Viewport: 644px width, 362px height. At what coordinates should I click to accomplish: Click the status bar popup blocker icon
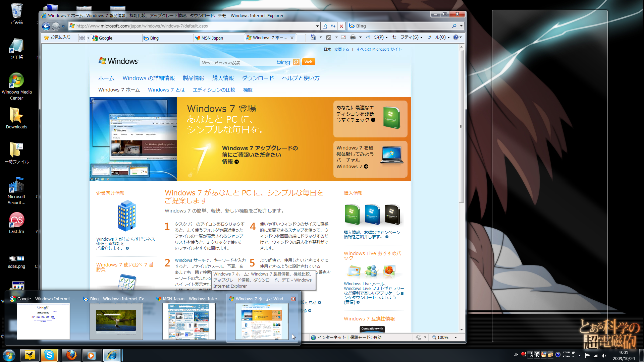418,338
